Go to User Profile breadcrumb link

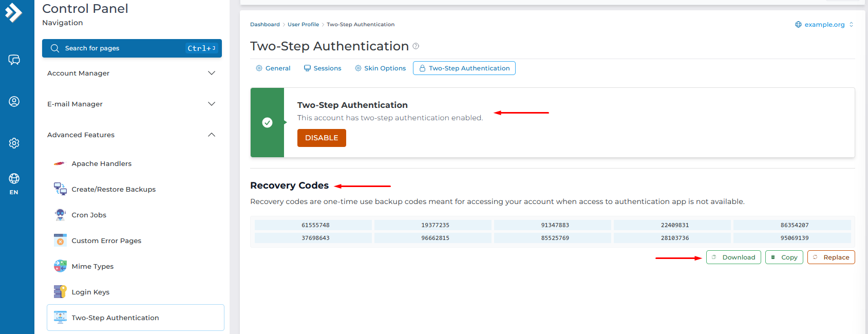coord(303,25)
